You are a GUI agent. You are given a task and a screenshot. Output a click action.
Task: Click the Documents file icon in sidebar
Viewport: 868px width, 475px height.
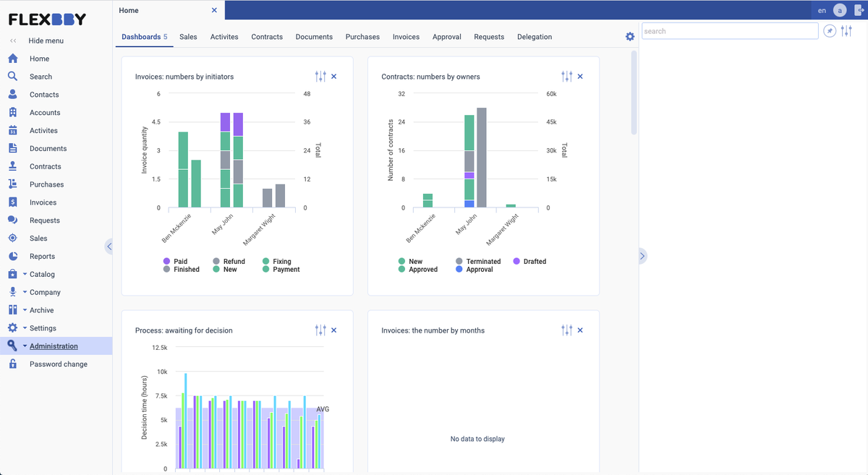[x=12, y=148]
